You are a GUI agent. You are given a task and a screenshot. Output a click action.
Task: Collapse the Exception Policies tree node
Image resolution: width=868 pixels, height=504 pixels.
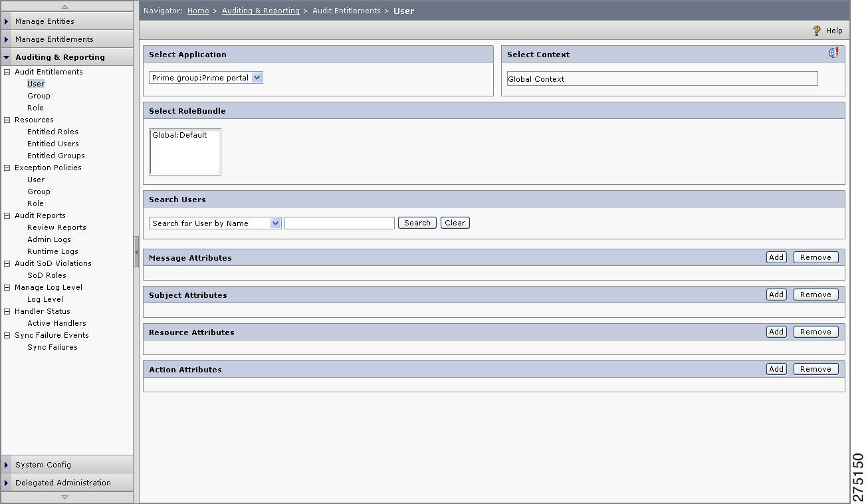[x=7, y=168]
